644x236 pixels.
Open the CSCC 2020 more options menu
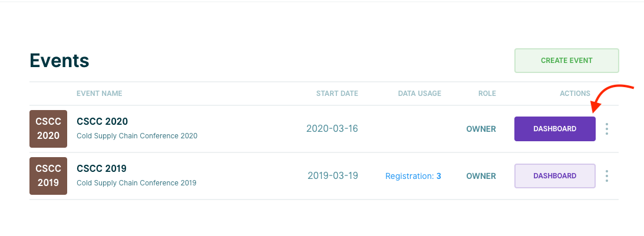(x=607, y=129)
